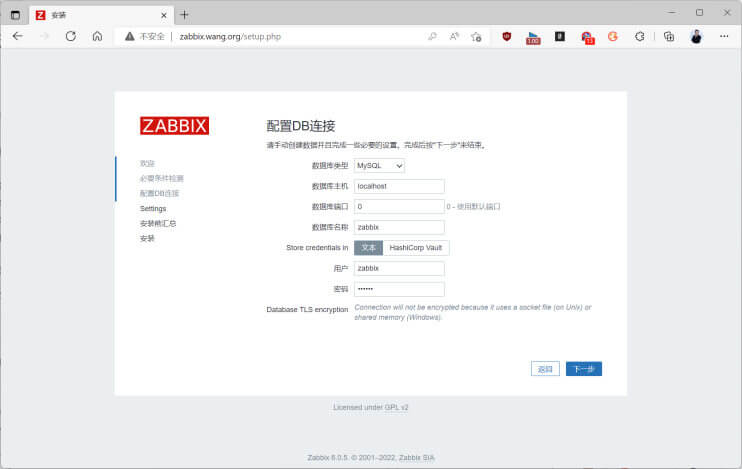Screen dimensions: 742x469
Task: Open the red shield extension icon
Action: 506,36
